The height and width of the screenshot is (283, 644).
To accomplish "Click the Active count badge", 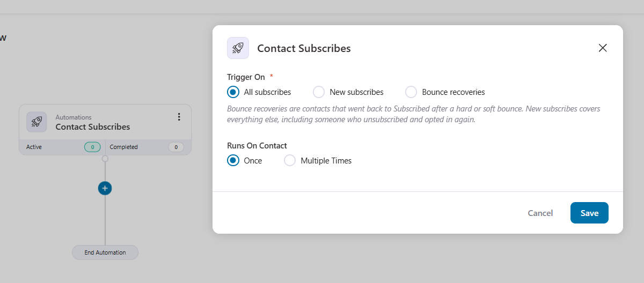I will coord(92,147).
